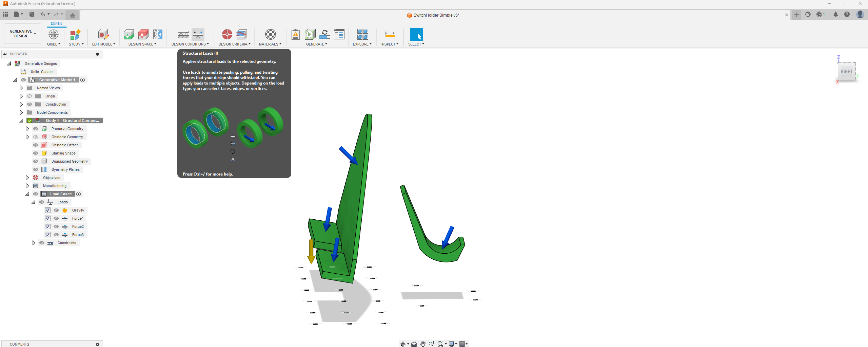Screen dimensions: 868x347
Task: Uncheck the Force1 checkbox
Action: click(x=48, y=218)
